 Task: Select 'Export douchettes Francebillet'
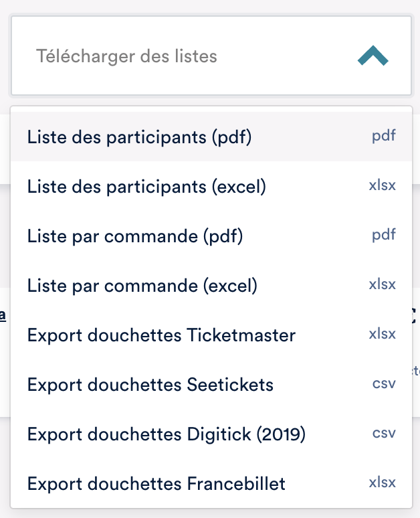(x=156, y=484)
